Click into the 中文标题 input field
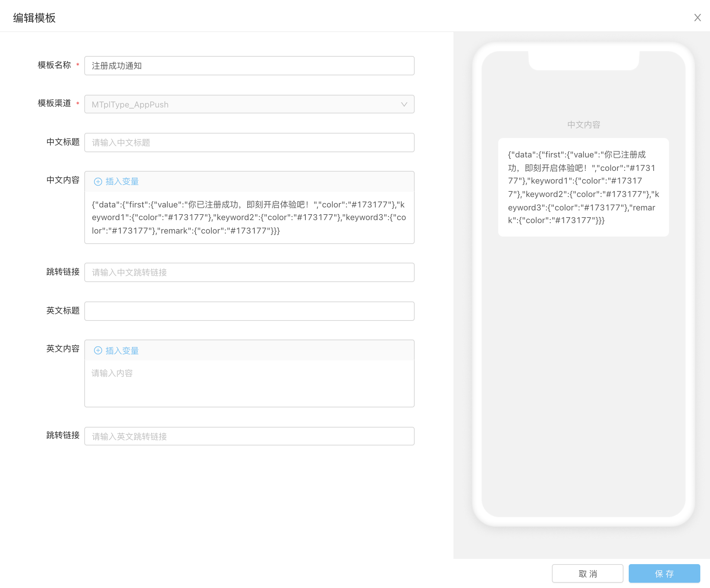Screen dimensions: 710x588 click(249, 143)
